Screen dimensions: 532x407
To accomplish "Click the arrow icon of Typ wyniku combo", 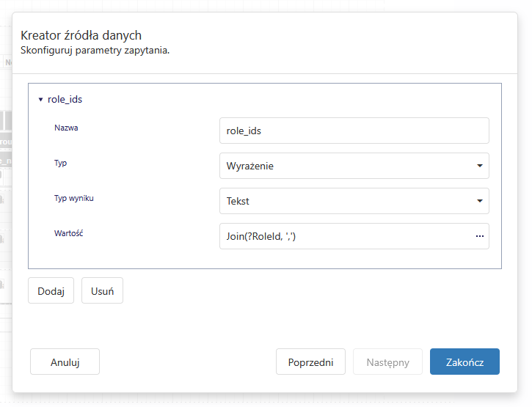I will coord(480,201).
